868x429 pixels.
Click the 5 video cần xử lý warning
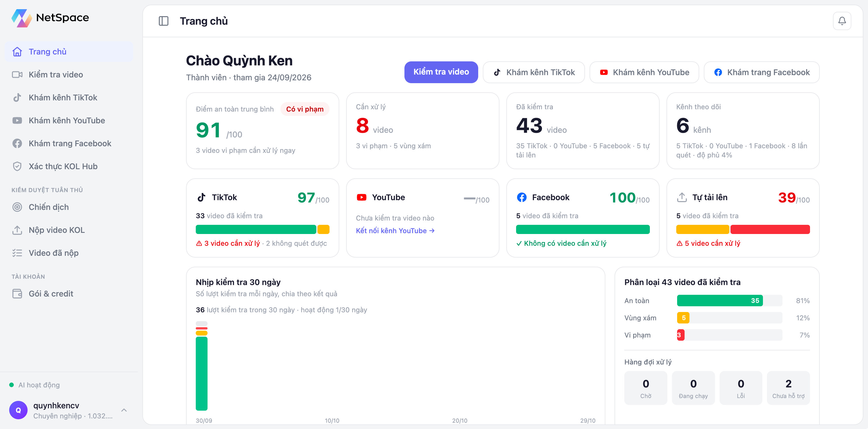point(708,243)
